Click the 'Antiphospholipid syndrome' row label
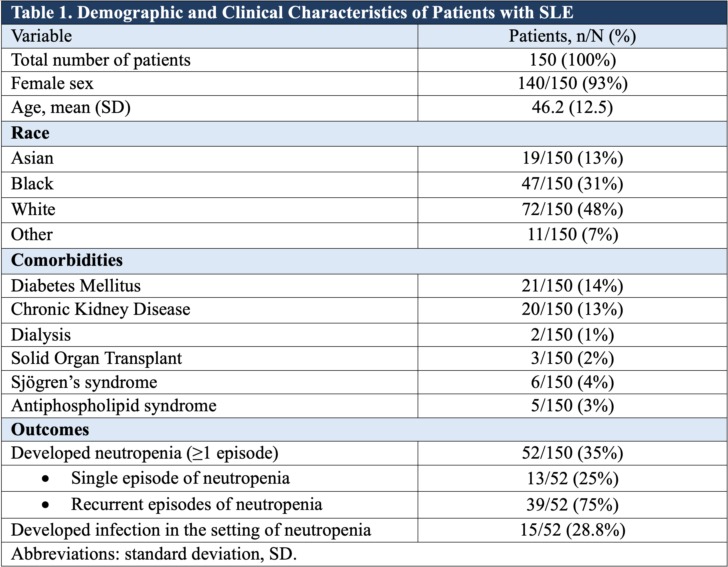Image resolution: width=728 pixels, height=567 pixels. (x=114, y=406)
